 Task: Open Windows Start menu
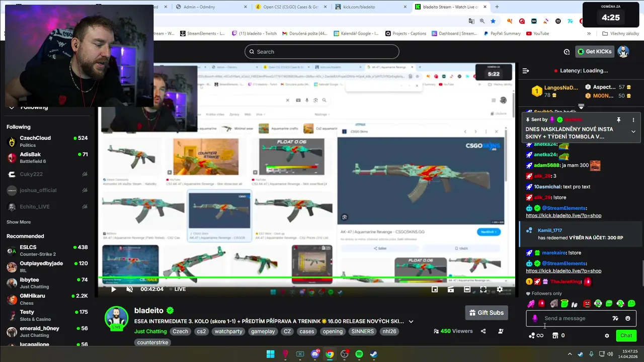pyautogui.click(x=270, y=354)
